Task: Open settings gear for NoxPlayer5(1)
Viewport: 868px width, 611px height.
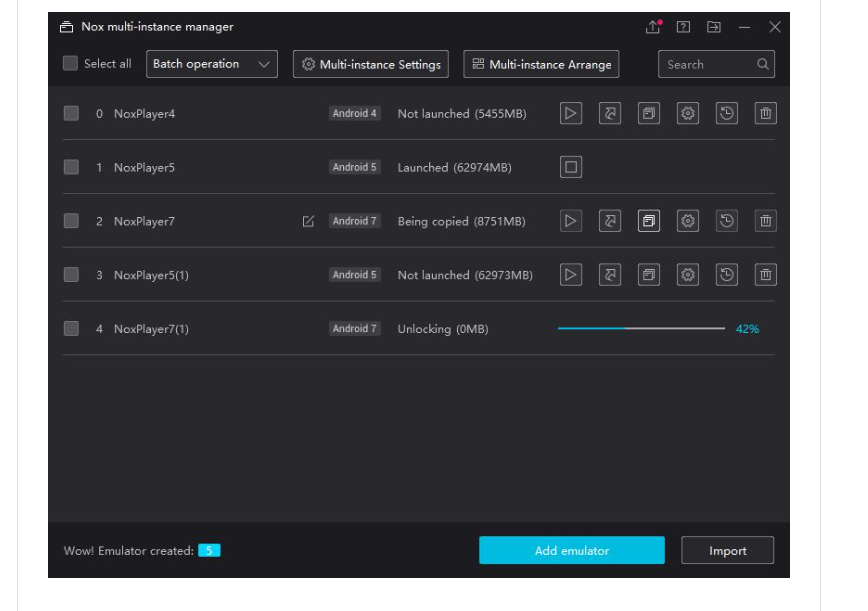Action: pos(688,275)
